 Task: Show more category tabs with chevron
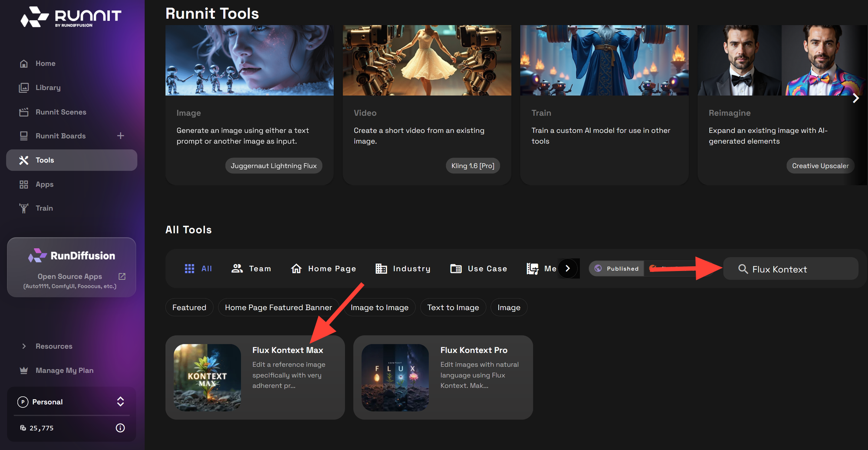(568, 268)
